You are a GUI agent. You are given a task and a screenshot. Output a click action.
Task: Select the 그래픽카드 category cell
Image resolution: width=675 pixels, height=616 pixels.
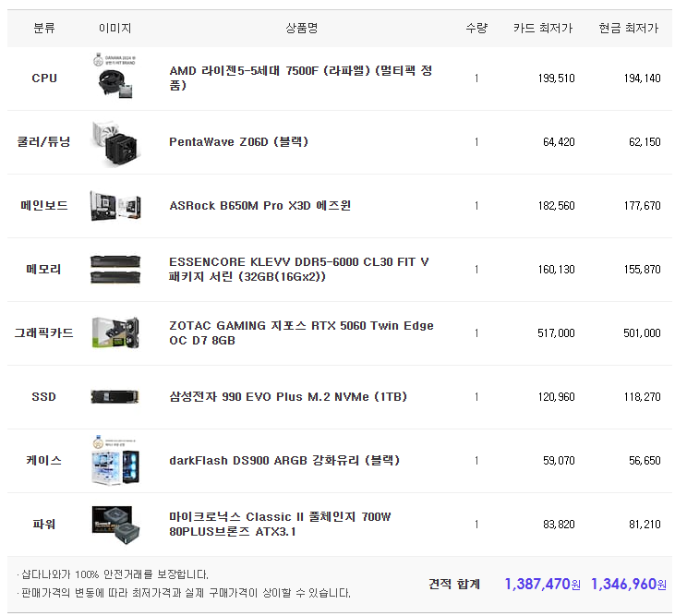44,332
